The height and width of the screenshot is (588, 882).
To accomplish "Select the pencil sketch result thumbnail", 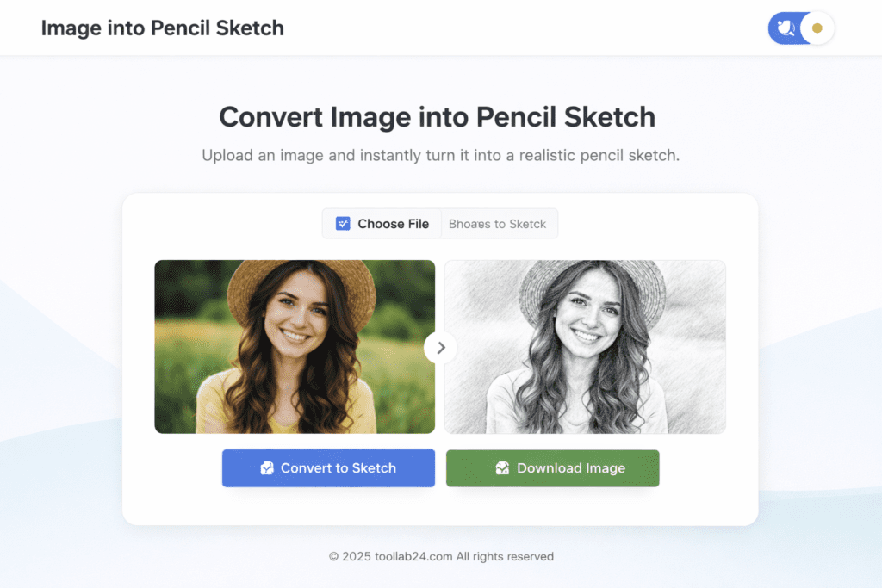I will 585,346.
